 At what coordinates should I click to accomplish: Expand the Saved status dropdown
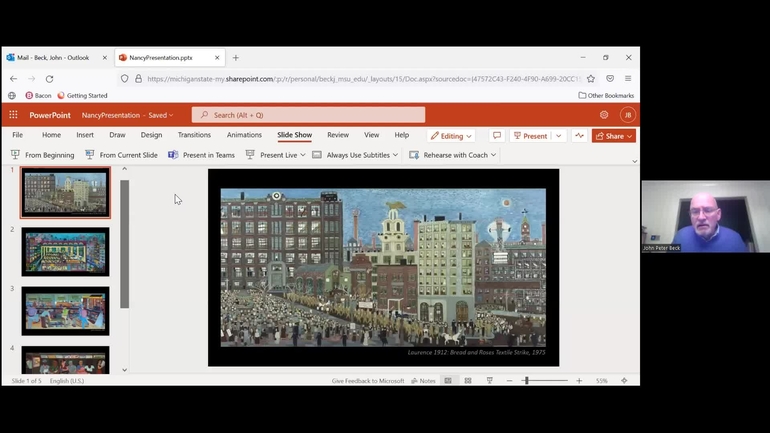(x=171, y=115)
